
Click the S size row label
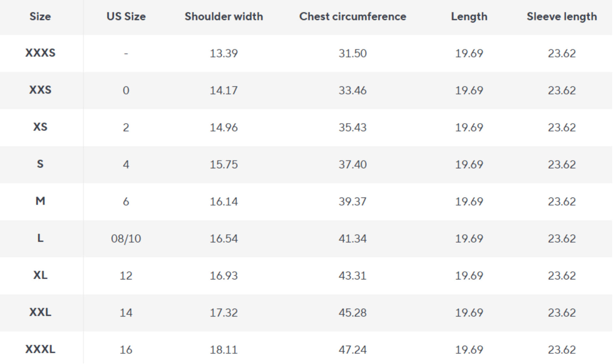pos(40,164)
